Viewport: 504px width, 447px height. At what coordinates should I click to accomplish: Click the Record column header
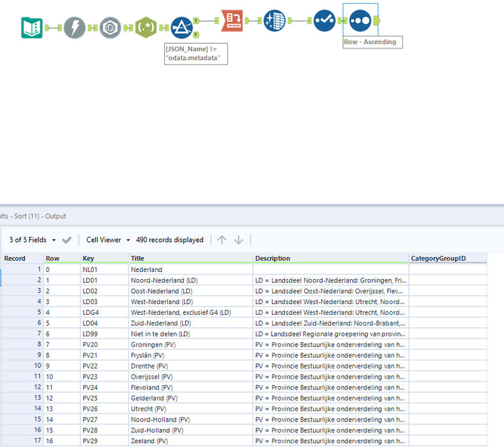coord(23,259)
